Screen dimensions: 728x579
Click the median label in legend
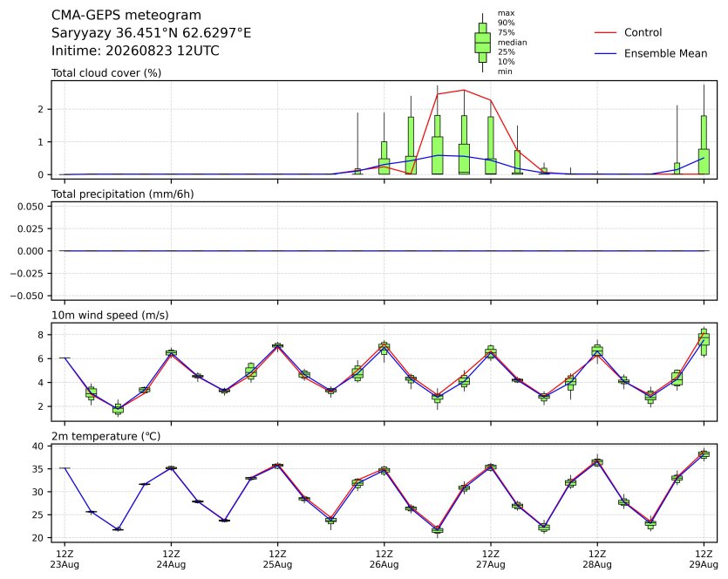point(512,42)
